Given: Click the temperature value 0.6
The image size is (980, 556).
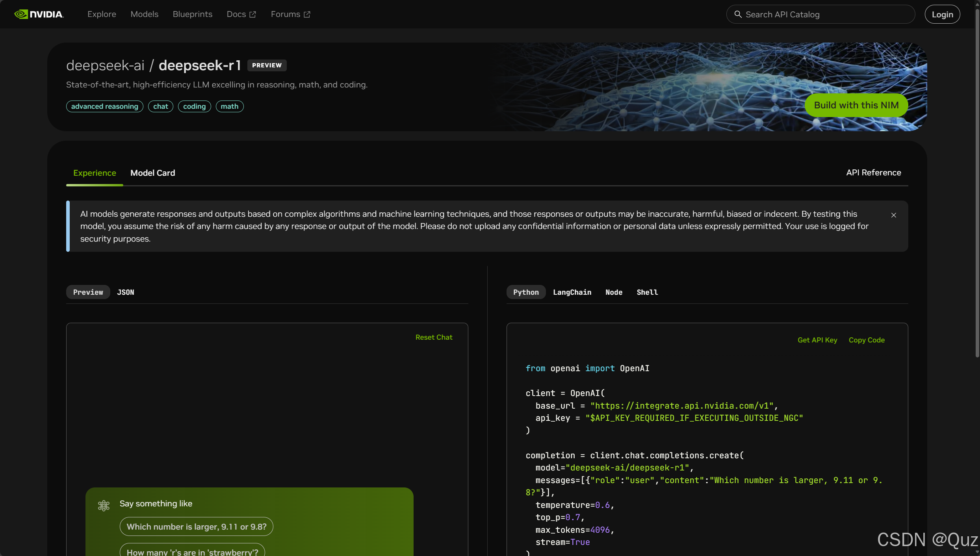Looking at the screenshot, I should pos(602,505).
